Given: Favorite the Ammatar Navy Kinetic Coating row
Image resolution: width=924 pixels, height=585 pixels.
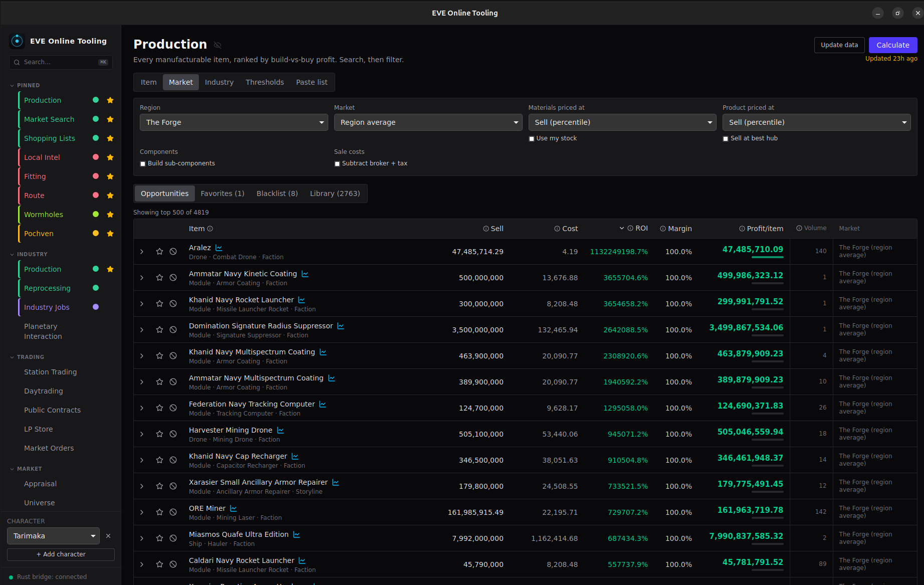Looking at the screenshot, I should tap(159, 278).
